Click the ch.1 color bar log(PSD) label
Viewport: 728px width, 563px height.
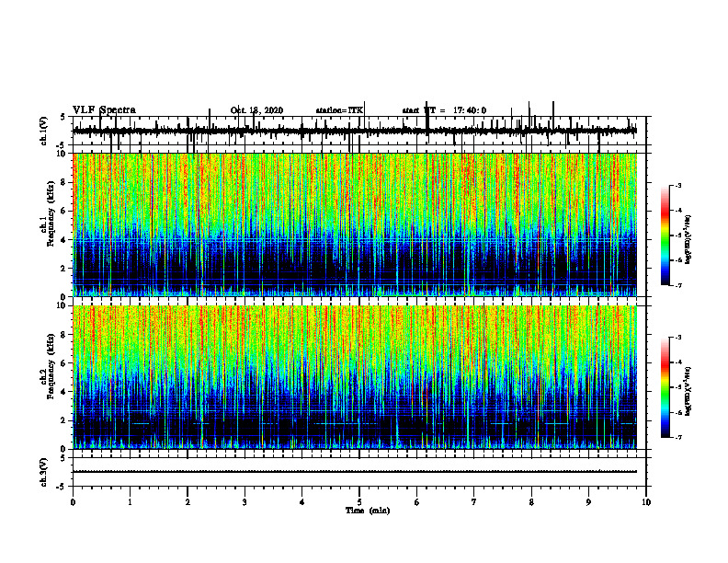pos(688,239)
